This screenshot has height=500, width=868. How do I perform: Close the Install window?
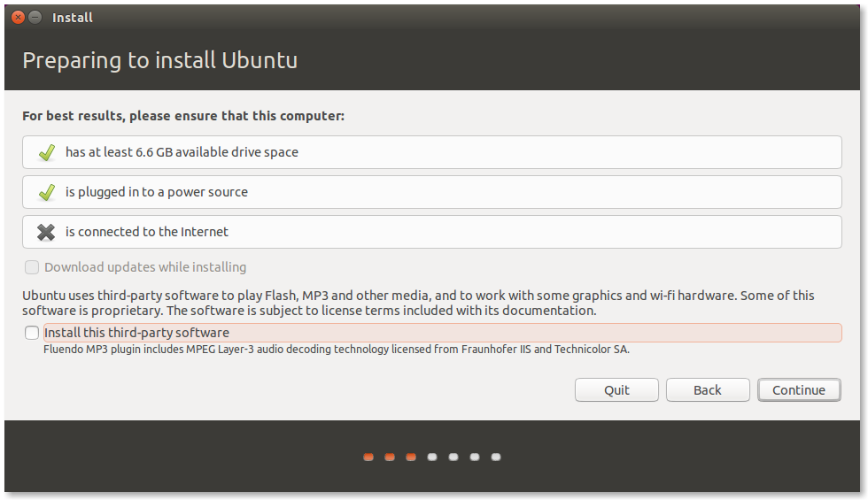[18, 18]
